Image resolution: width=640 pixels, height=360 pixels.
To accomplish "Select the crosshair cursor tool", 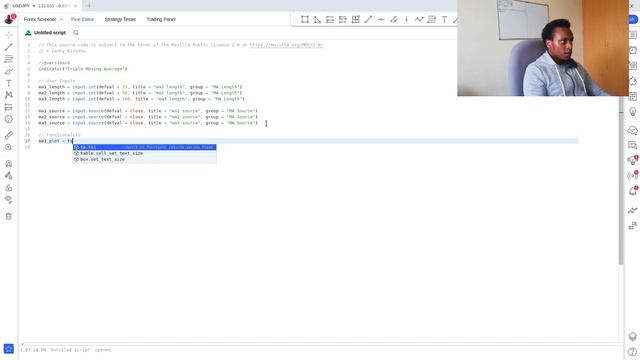I will pos(9,35).
